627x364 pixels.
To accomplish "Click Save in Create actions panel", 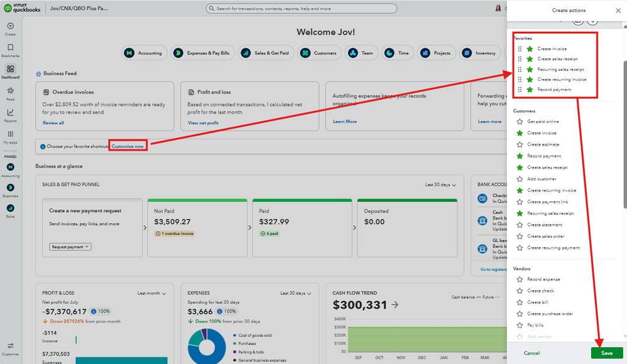I will [607, 353].
